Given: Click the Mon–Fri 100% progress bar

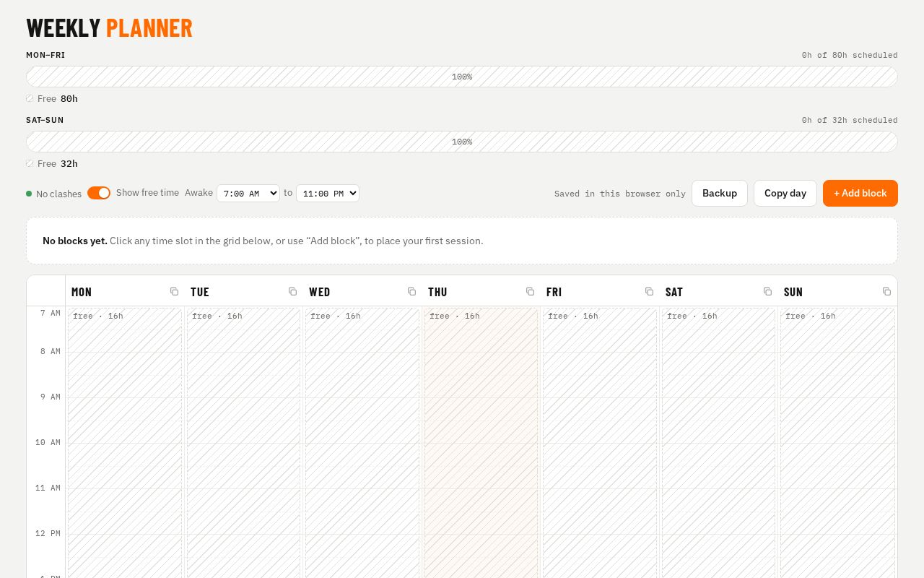Looking at the screenshot, I should (462, 77).
